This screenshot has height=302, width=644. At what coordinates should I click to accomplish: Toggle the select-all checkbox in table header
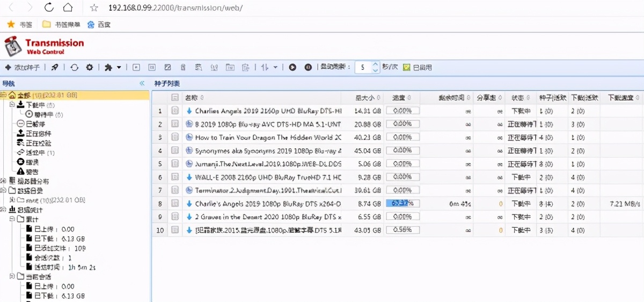(174, 98)
